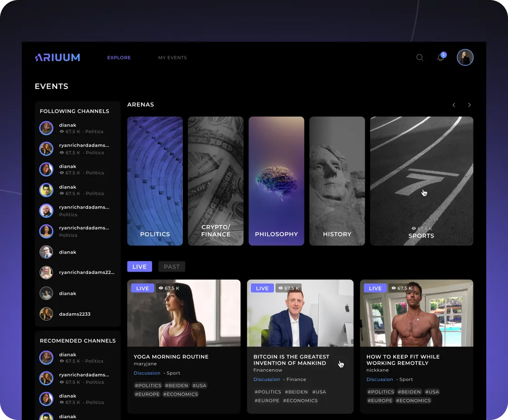Open the Sports arena card
Screen dimensions: 508x420
421,181
